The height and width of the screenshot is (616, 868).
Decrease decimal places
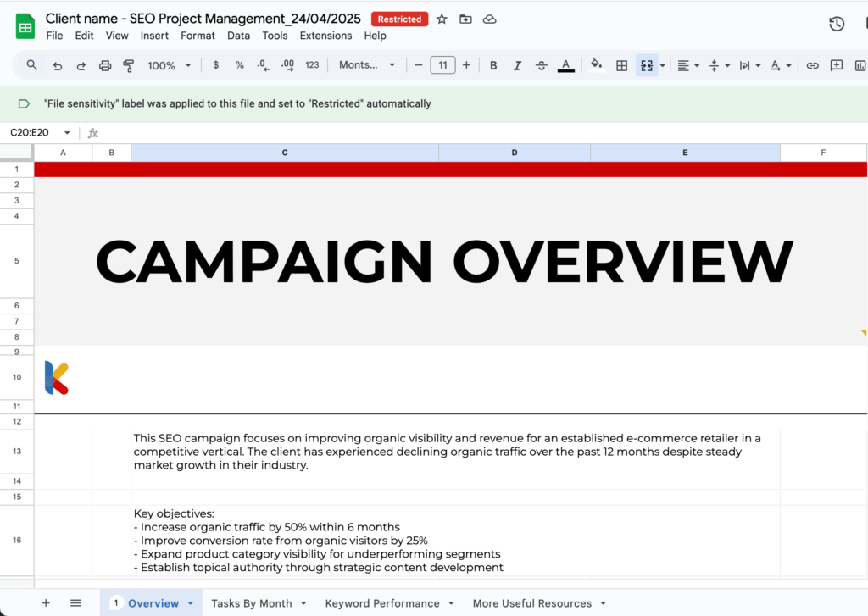(x=263, y=65)
